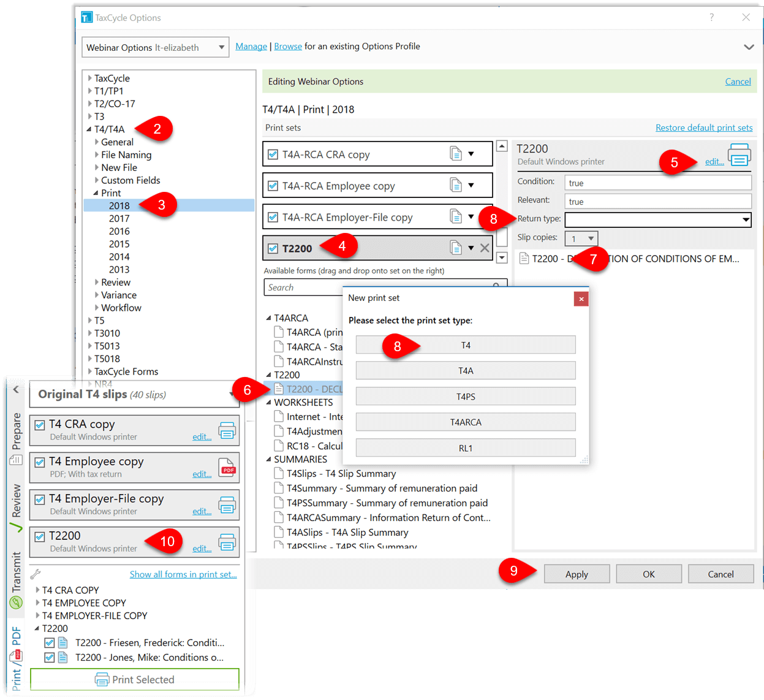Viewport: 764px width, 700px height.
Task: Click the T4ASlips form icon
Action: click(279, 533)
